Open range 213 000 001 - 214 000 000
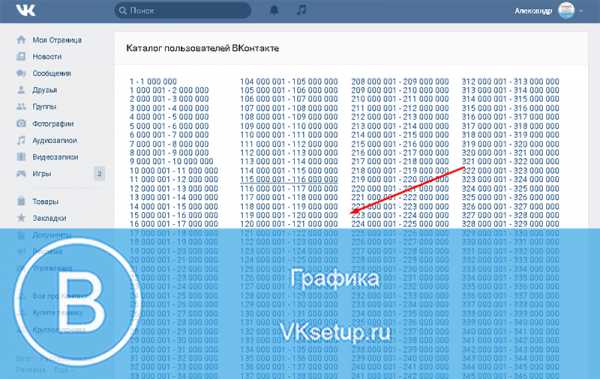The height and width of the screenshot is (379, 600). pyautogui.click(x=400, y=126)
